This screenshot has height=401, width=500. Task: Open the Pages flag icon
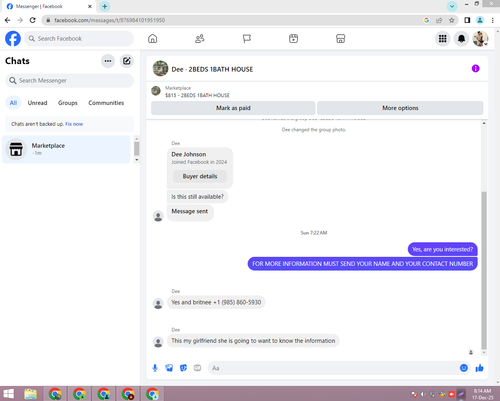247,39
